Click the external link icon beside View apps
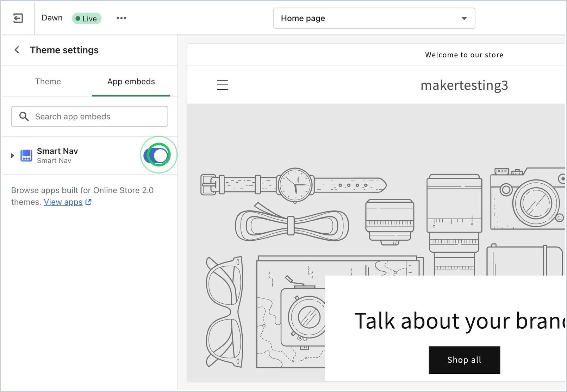Image resolution: width=567 pixels, height=392 pixels. tap(88, 202)
